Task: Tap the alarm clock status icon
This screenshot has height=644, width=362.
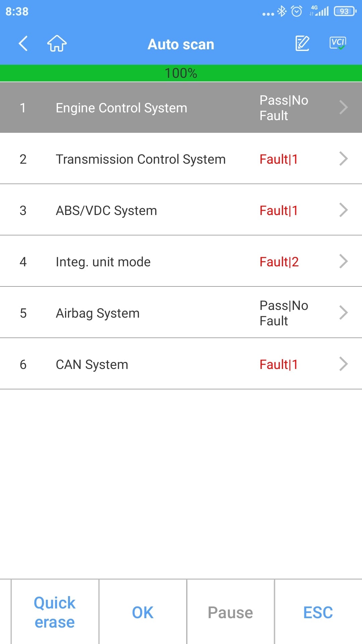Action: click(x=297, y=11)
